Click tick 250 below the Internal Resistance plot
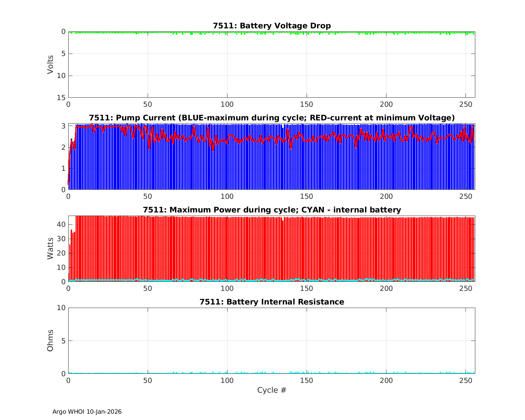Image resolution: width=525 pixels, height=420 pixels. (x=465, y=380)
